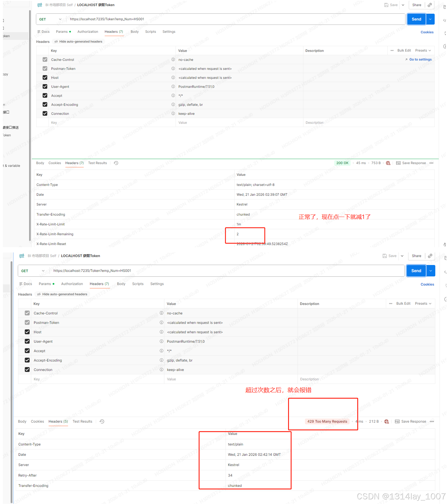Click the eye-slash icon of lower Hide auto-generated headers
The image size is (447, 504).
point(39,294)
